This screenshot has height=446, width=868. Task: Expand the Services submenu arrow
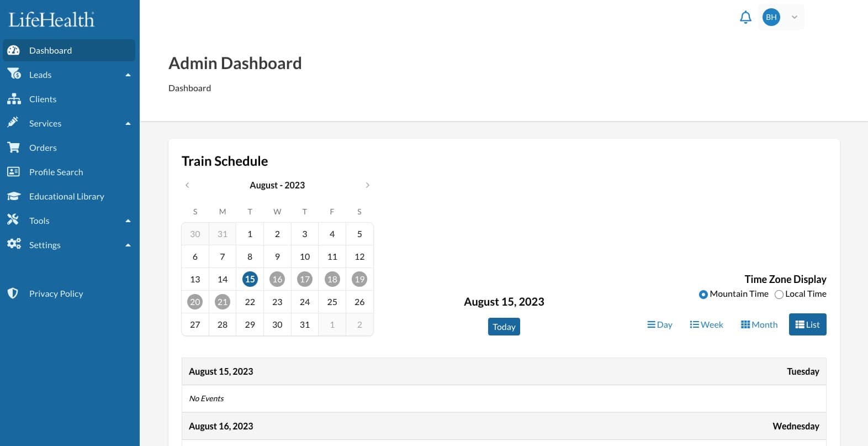pos(128,123)
